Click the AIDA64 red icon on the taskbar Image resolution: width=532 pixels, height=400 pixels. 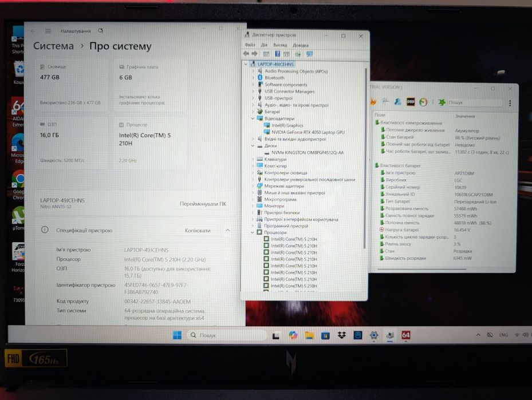(406, 335)
